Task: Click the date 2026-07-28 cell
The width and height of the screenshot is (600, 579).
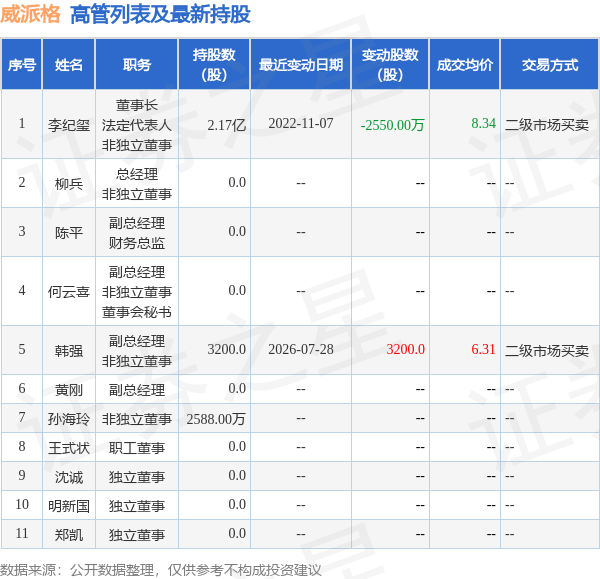Action: 301,349
